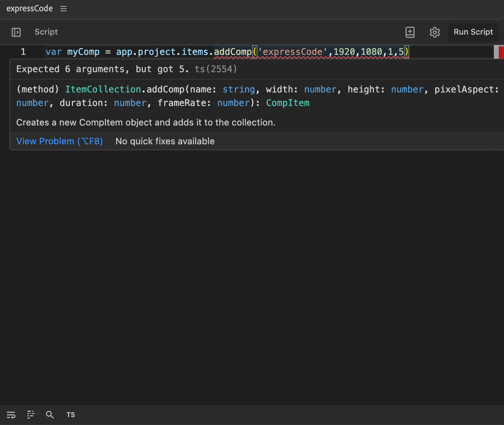Screen dimensions: 504x425
Task: Click the add-to-library book icon
Action: click(410, 32)
